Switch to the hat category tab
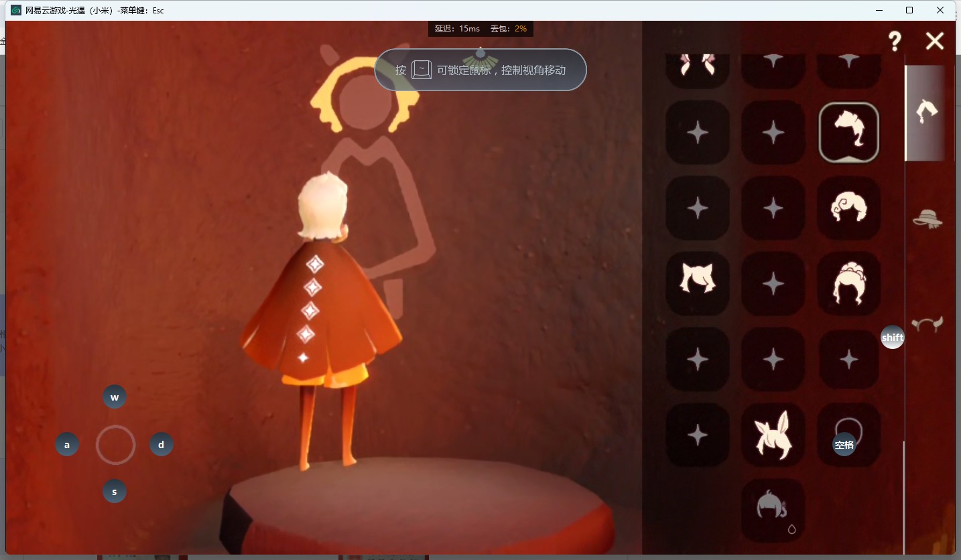The width and height of the screenshot is (961, 560). point(927,218)
